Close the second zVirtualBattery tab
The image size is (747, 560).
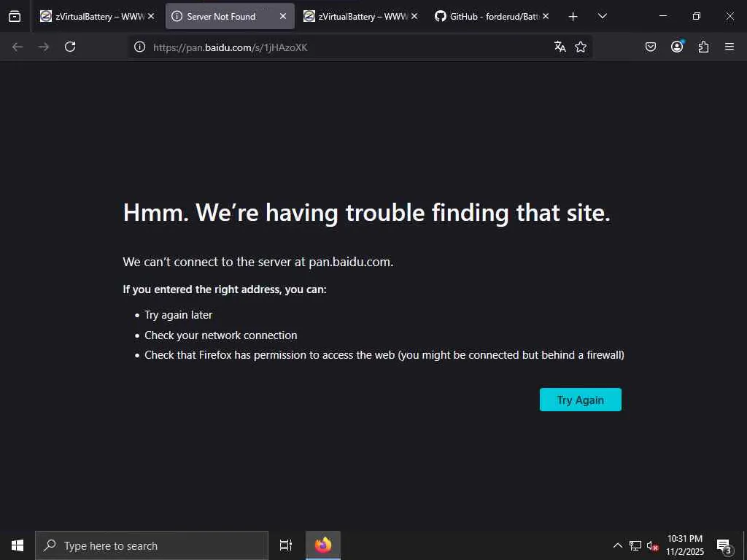coord(414,16)
